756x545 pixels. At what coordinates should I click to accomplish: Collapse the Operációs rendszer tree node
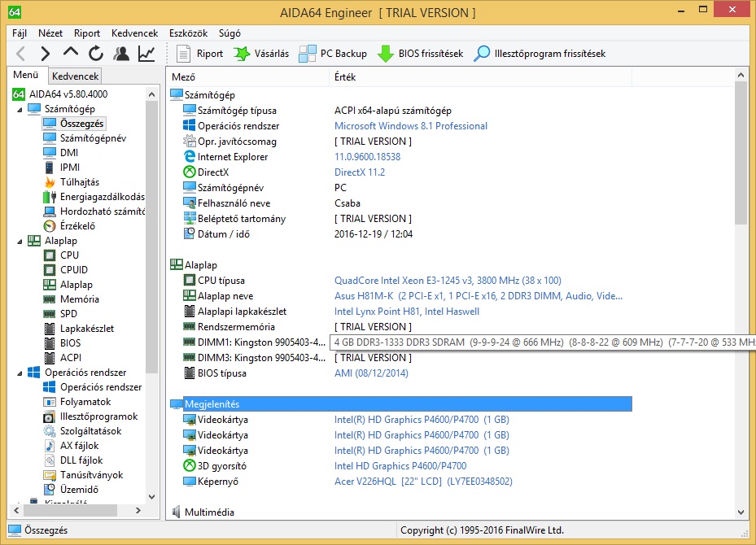pyautogui.click(x=20, y=373)
